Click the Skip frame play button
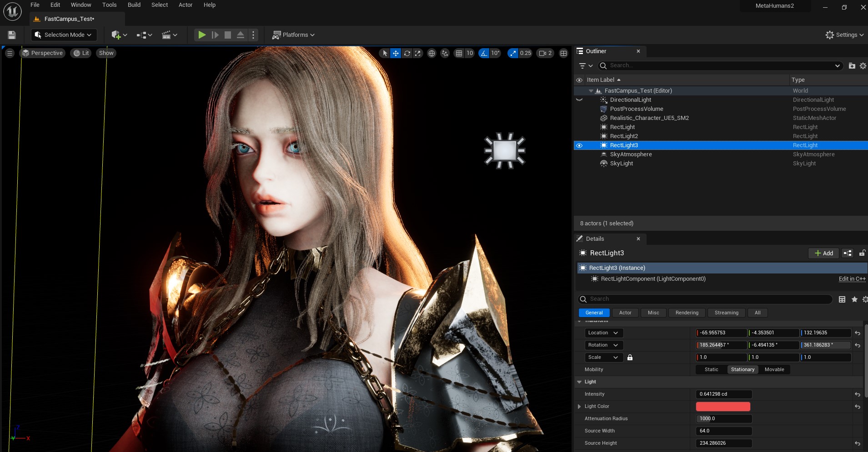The image size is (868, 452). (x=215, y=35)
